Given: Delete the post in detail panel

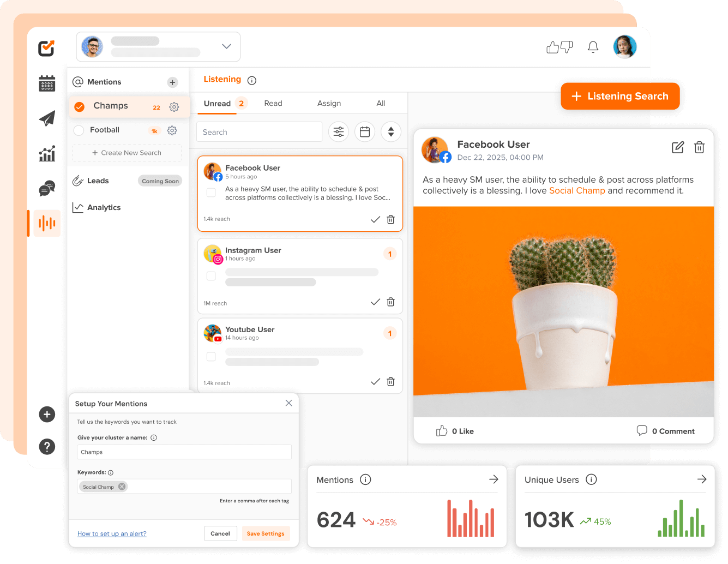Looking at the screenshot, I should [699, 147].
